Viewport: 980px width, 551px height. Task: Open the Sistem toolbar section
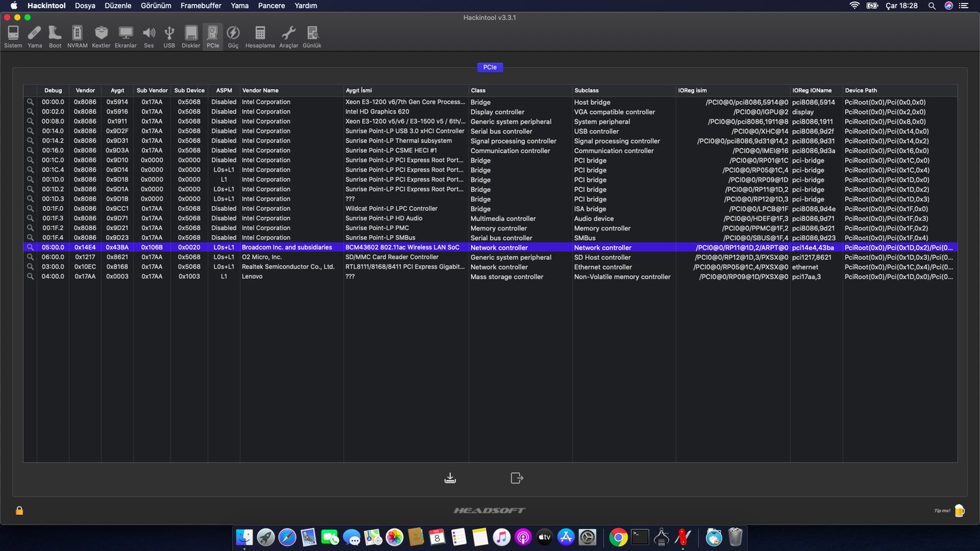13,37
